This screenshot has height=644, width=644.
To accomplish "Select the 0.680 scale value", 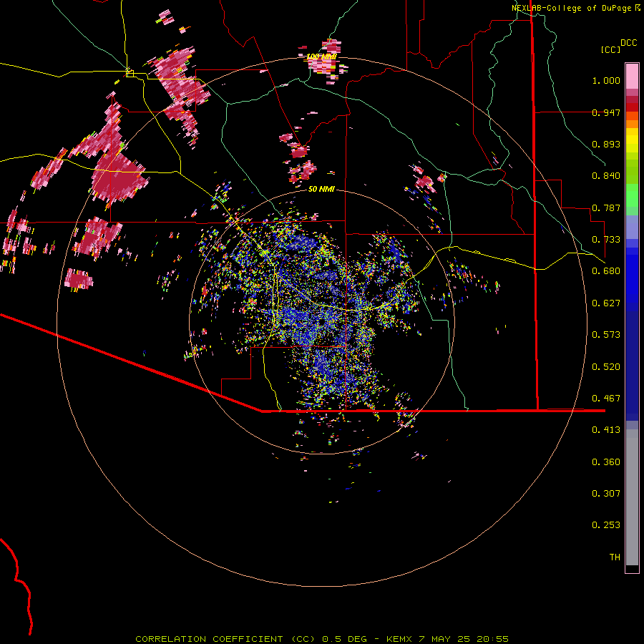I will pyautogui.click(x=606, y=271).
